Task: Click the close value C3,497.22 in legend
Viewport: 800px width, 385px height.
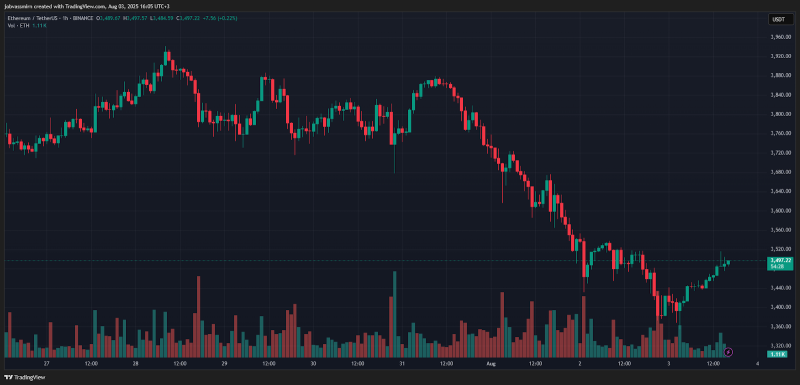Action: click(188, 18)
